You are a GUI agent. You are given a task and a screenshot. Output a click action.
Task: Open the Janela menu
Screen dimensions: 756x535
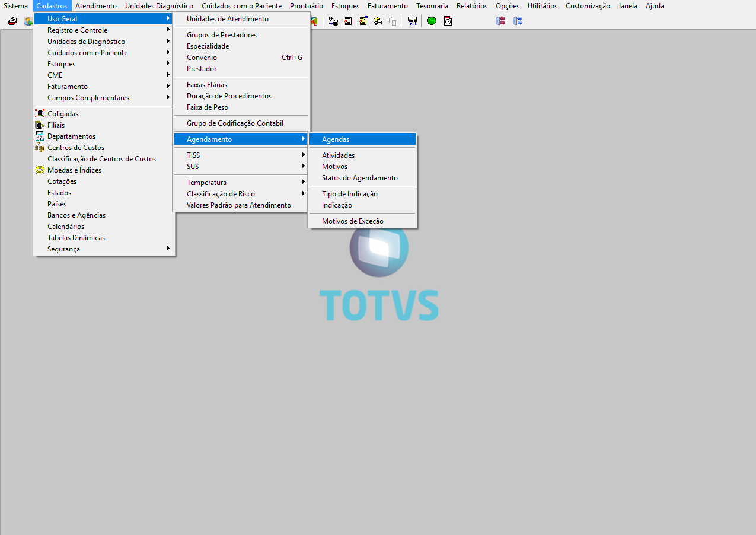click(x=627, y=6)
